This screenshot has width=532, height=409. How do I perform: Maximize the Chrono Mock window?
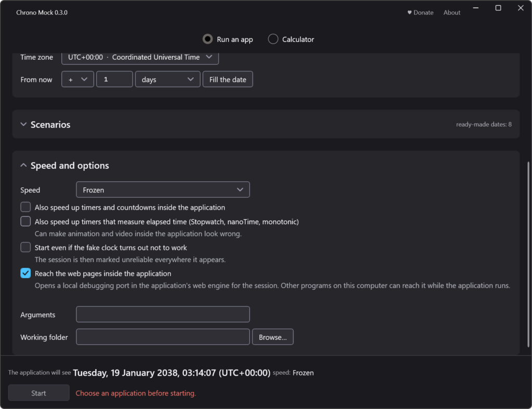pyautogui.click(x=498, y=8)
